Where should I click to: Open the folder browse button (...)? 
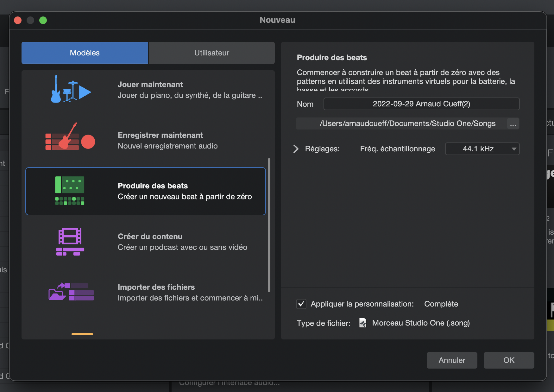[513, 123]
